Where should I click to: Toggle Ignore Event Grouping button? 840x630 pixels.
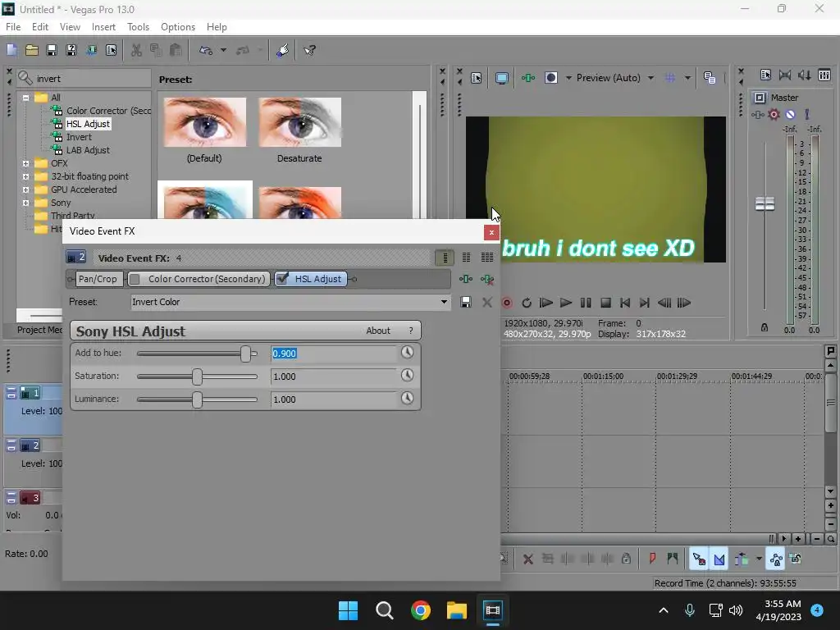pos(796,559)
